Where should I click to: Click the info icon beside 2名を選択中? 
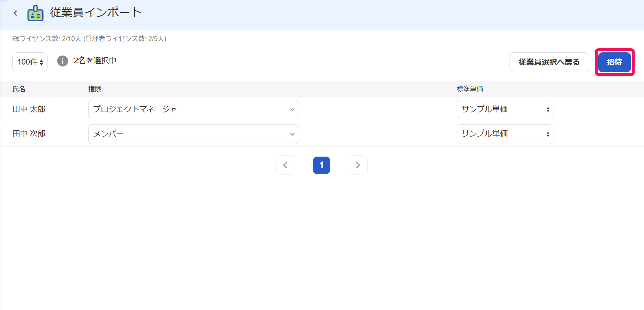(63, 61)
